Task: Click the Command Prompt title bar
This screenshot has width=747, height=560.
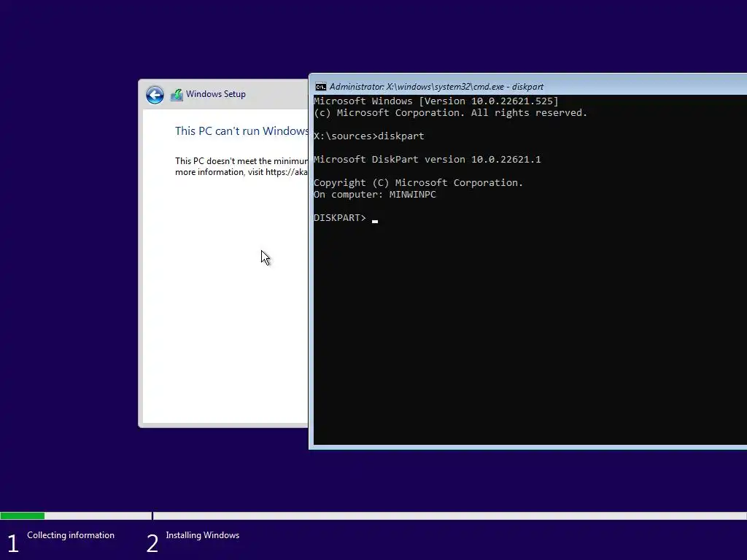Action: [x=529, y=86]
